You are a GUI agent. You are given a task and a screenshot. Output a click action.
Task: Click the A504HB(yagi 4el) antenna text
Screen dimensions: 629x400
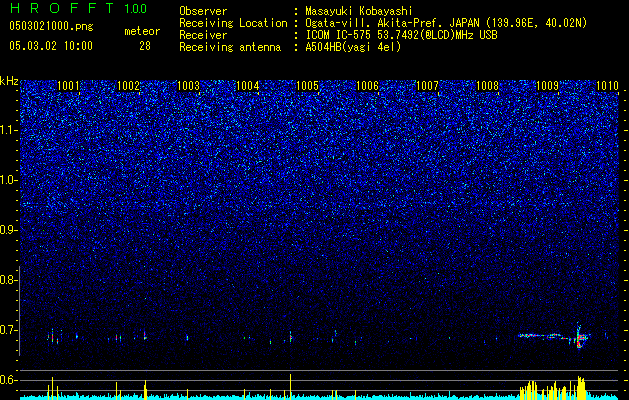point(353,47)
